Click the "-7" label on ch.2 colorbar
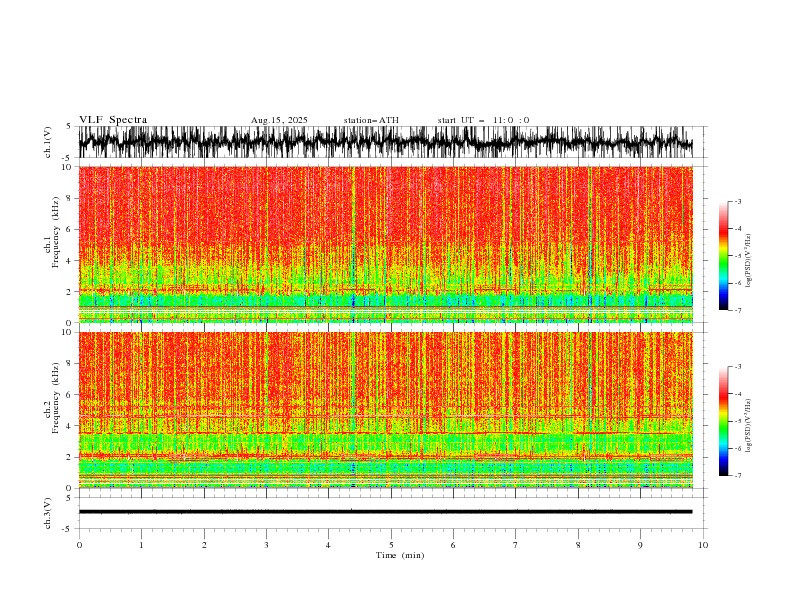 [738, 476]
